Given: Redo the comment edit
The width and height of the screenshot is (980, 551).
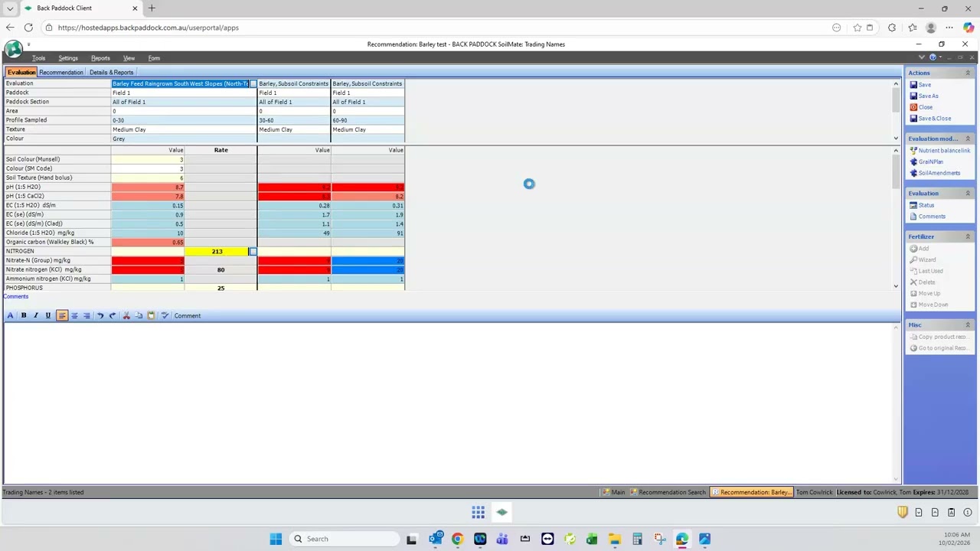Looking at the screenshot, I should tap(113, 315).
